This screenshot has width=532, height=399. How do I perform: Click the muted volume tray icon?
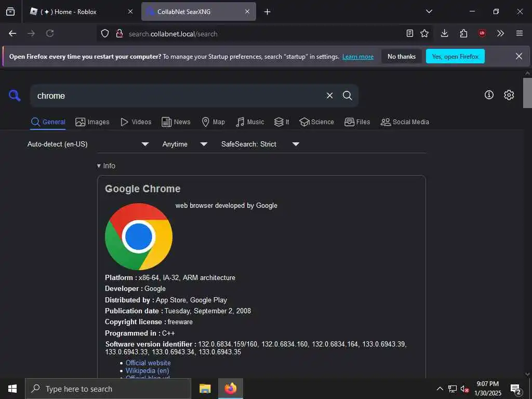464,389
